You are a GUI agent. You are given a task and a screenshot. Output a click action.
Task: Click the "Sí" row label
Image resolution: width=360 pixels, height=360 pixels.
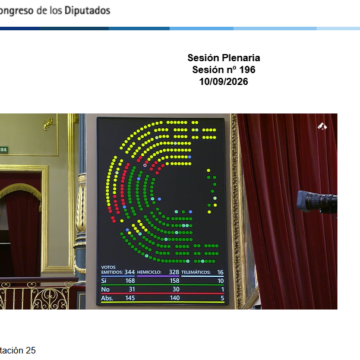click(x=103, y=281)
